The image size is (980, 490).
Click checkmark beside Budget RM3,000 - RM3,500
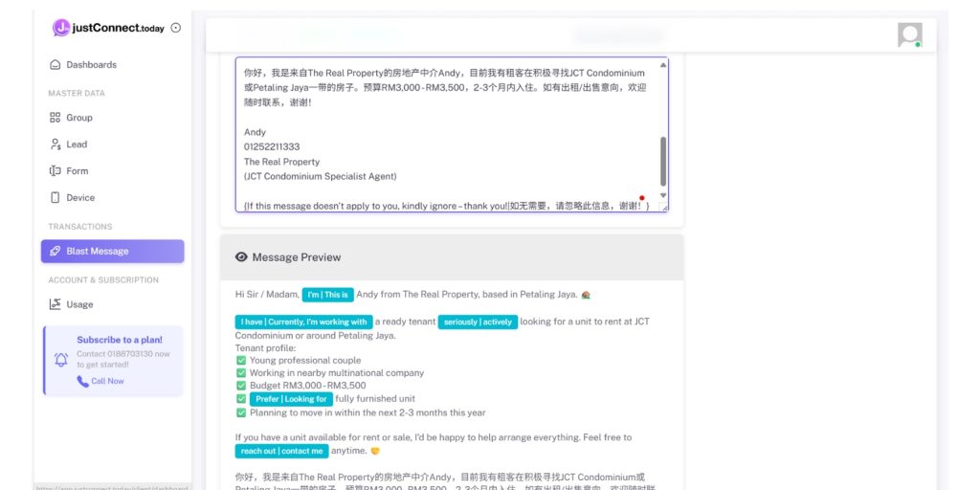241,386
